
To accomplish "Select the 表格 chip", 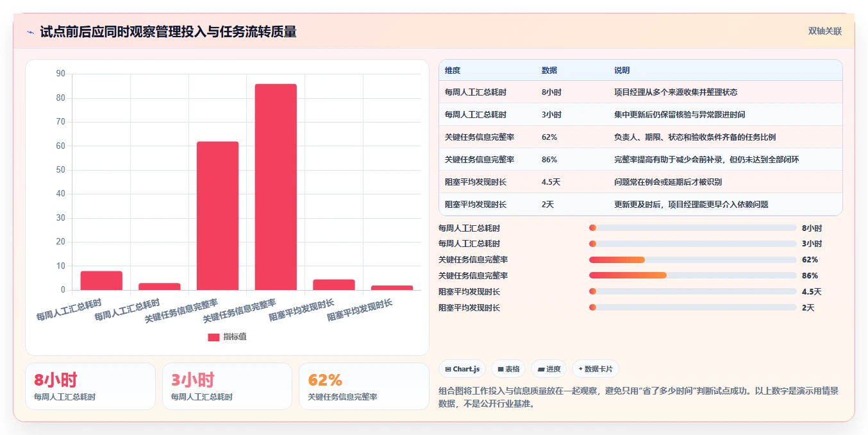I will pos(508,369).
